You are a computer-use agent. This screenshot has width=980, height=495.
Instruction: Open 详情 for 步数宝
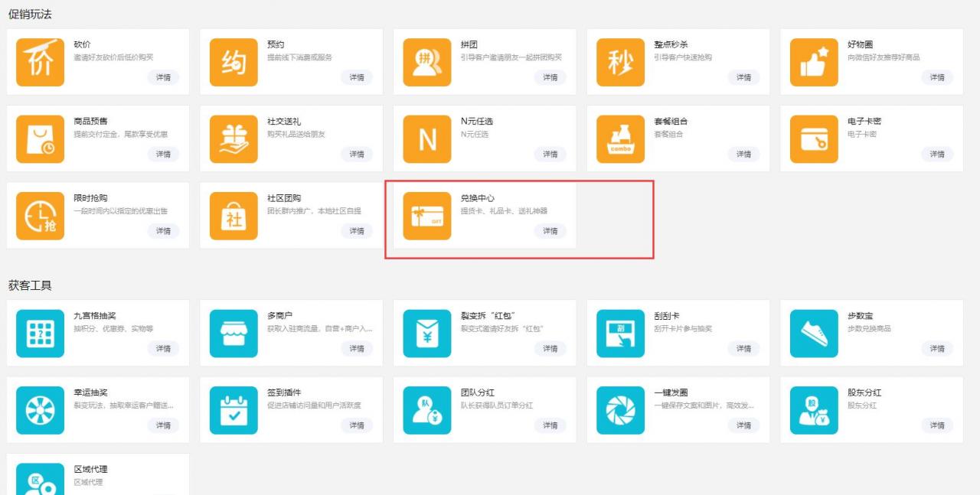tap(937, 348)
